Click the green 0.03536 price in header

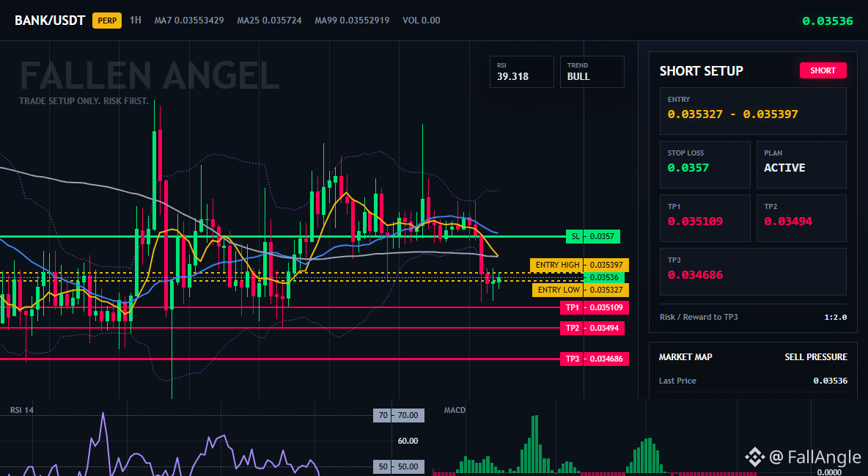point(828,21)
